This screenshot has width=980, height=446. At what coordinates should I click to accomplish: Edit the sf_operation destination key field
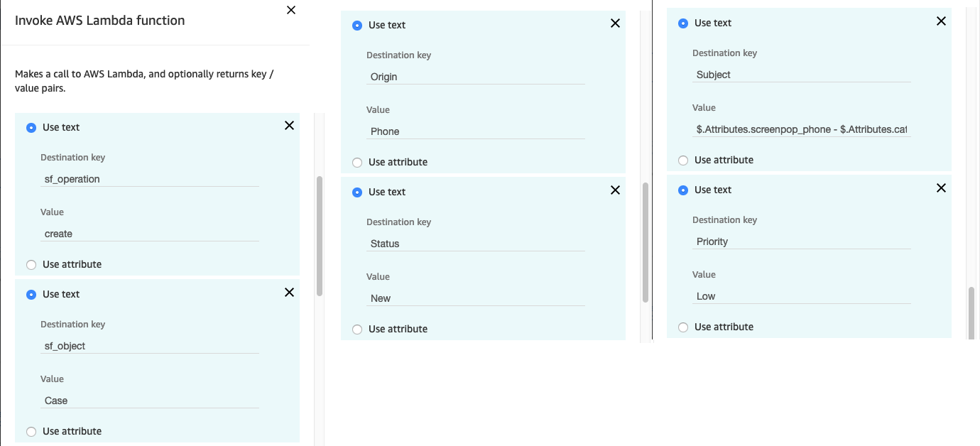(x=150, y=179)
